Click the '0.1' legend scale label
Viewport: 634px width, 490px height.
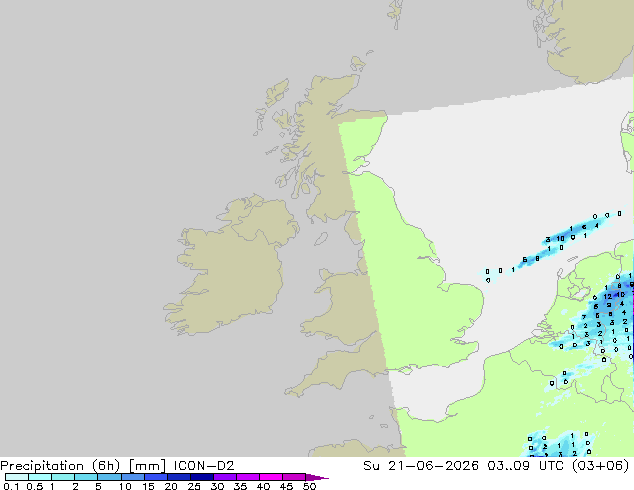pyautogui.click(x=11, y=486)
